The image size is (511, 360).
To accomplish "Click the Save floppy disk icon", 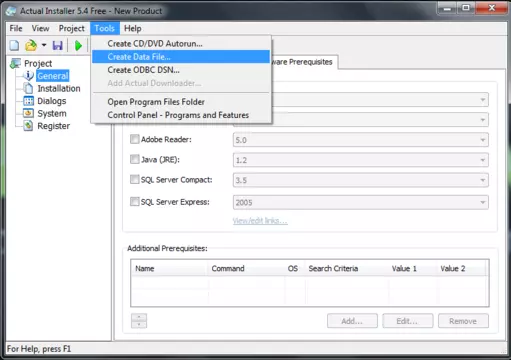I will click(x=58, y=45).
